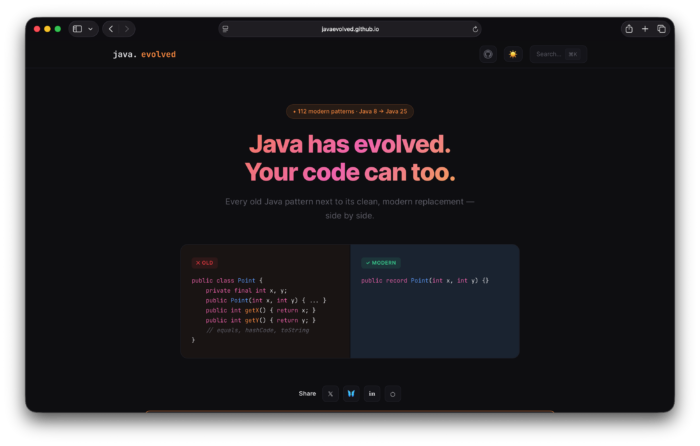Click the 112 modern patterns badge
This screenshot has width=700, height=446.
[x=350, y=112]
